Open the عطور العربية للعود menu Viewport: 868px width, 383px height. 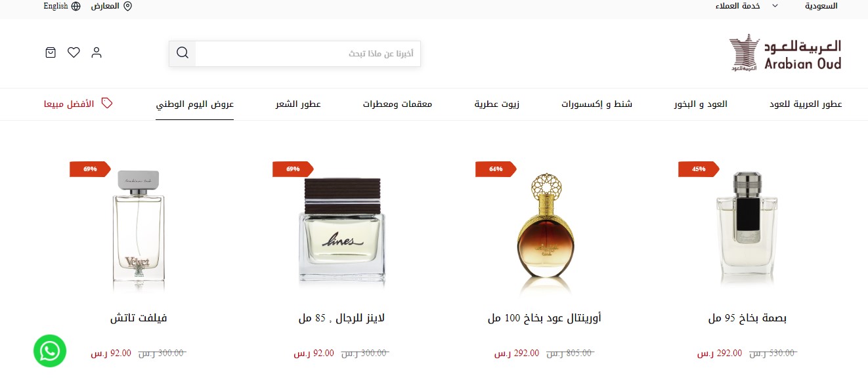[x=806, y=104]
